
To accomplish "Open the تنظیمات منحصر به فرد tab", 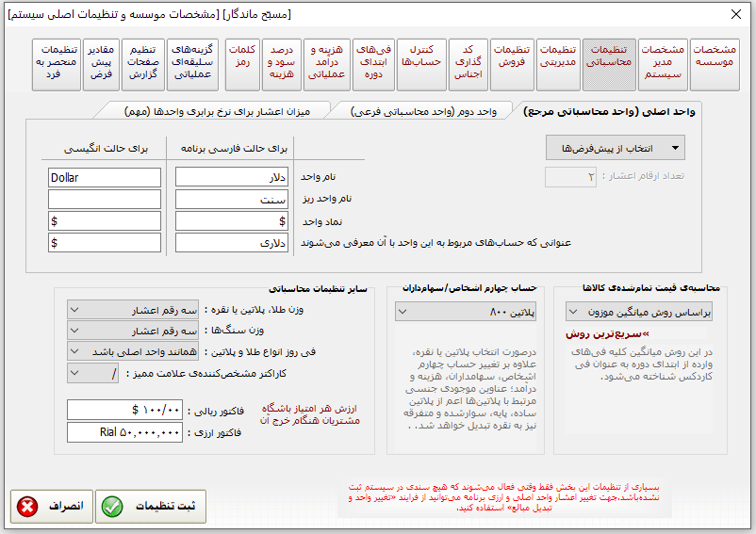I will (57, 65).
